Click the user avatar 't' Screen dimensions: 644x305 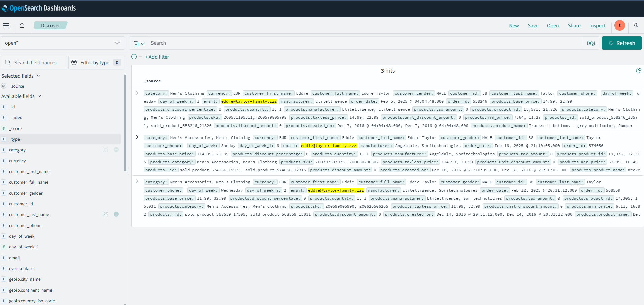click(619, 26)
